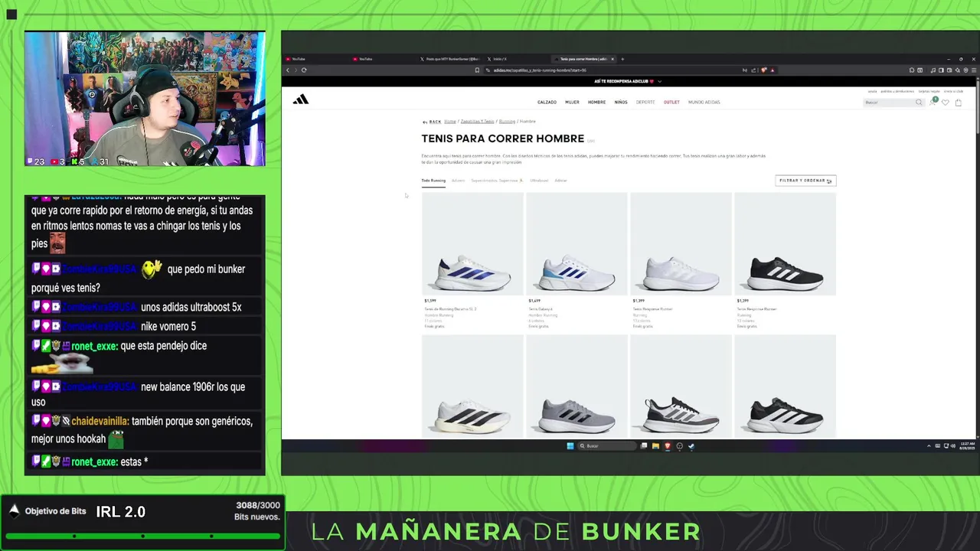The height and width of the screenshot is (551, 980).
Task: Open second-row white shoe with black stripes
Action: click(x=472, y=386)
